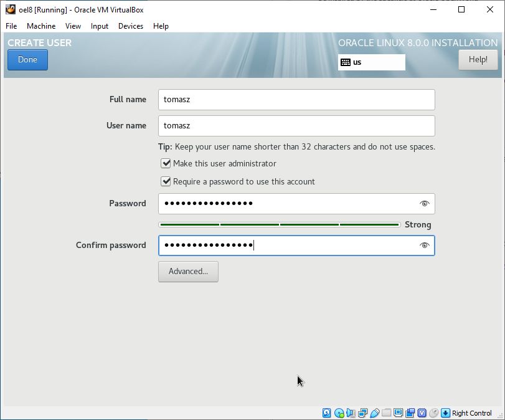Viewport: 505px width, 420px height.
Task: Click the ORACLE LINUX 8.0.0 INSTALLATION title
Action: [x=418, y=42]
